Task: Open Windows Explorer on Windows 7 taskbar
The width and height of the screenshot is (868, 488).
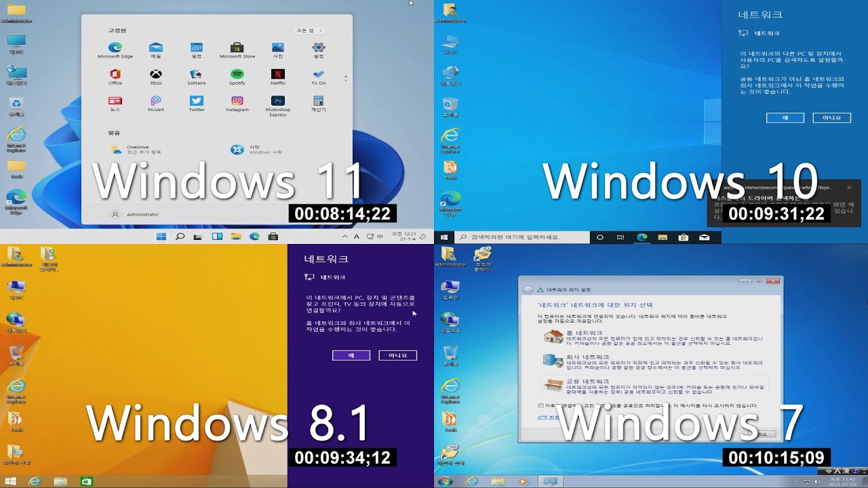Action: point(497,481)
